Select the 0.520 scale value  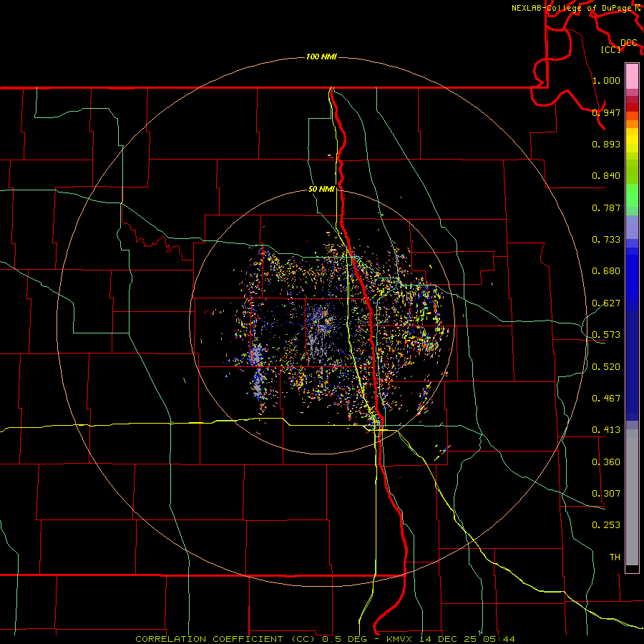pos(606,367)
